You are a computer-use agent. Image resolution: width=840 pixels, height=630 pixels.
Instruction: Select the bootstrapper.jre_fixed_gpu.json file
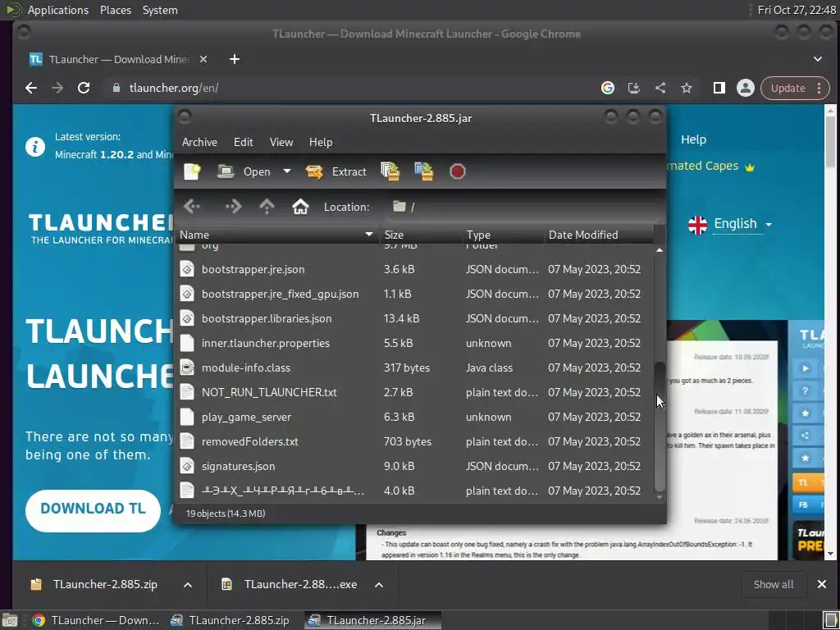click(x=414, y=294)
